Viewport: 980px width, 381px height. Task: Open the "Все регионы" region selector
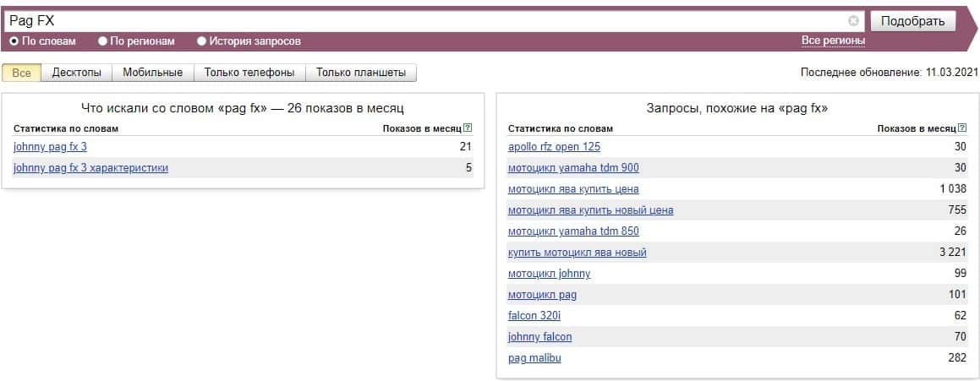click(833, 41)
